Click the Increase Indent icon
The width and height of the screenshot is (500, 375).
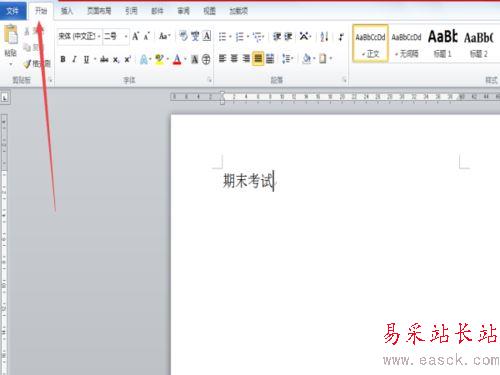[x=288, y=36]
